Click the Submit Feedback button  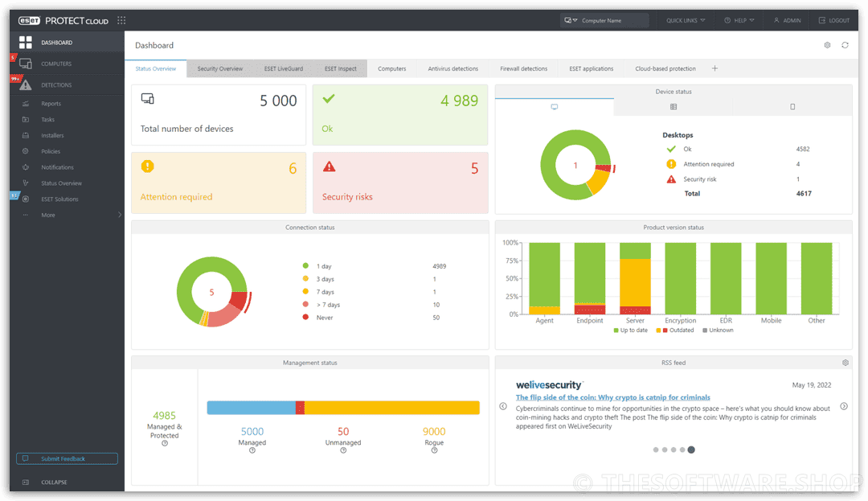[x=67, y=459]
